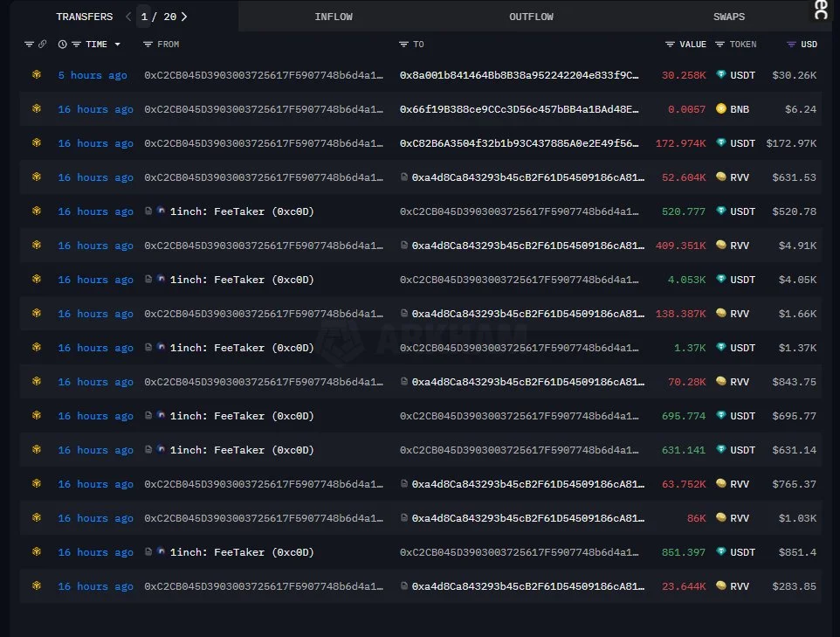Image resolution: width=840 pixels, height=637 pixels.
Task: Open the FROM column filter
Action: point(148,45)
